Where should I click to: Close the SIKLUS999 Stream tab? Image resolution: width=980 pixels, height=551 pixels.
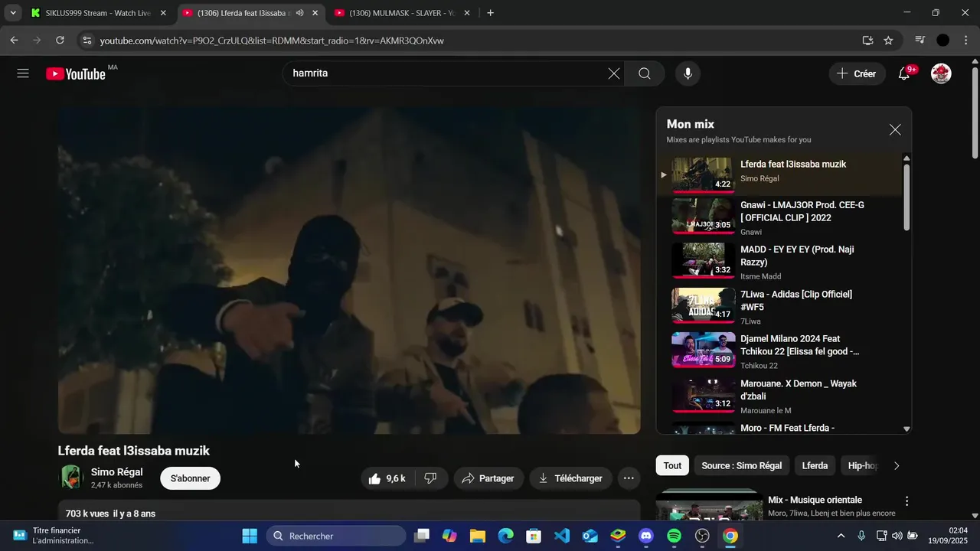[x=163, y=13]
